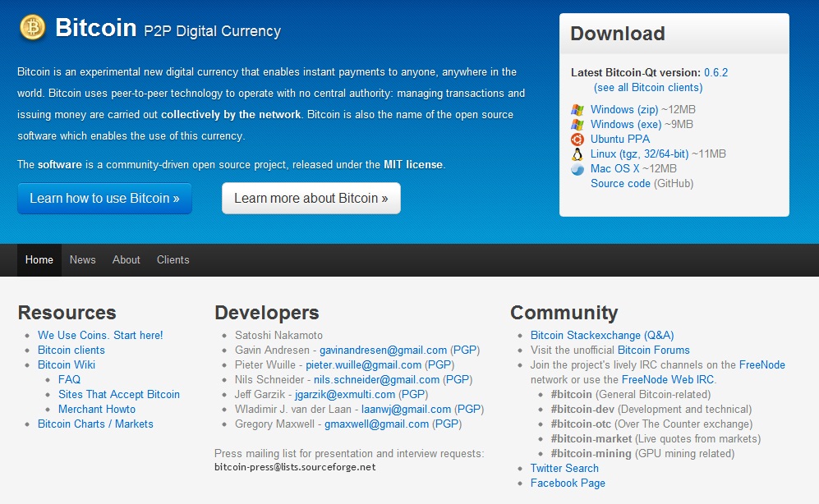Click laanwj@gmail.com email link

click(407, 409)
